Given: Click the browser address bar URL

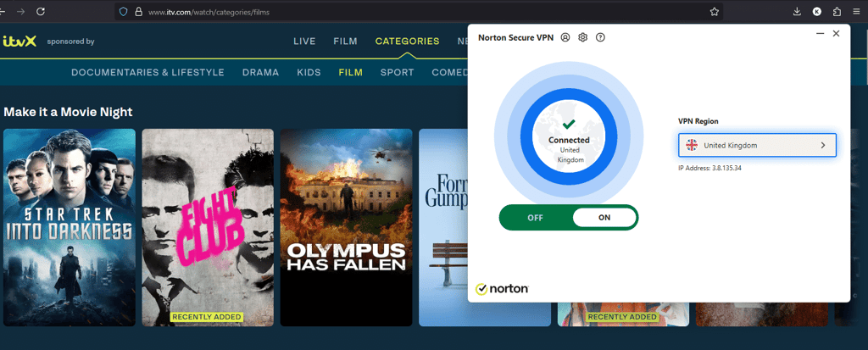Looking at the screenshot, I should 209,12.
